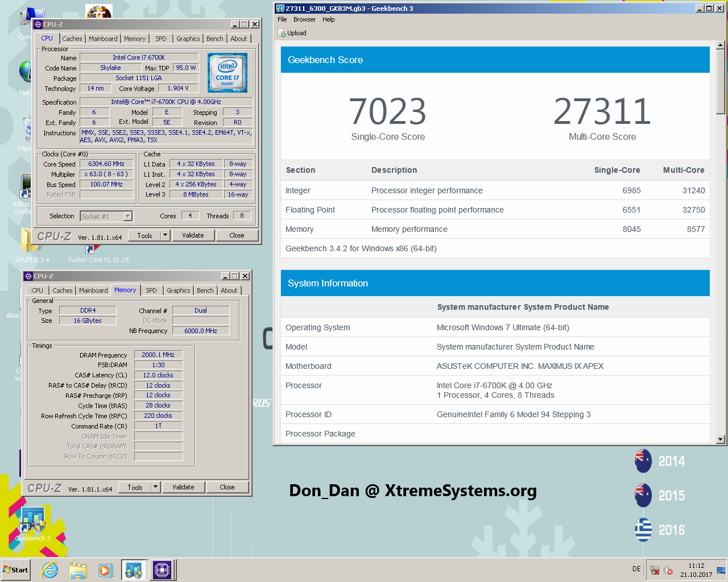Switch to Mainboard tab in top CPU-Z
The height and width of the screenshot is (582, 728).
click(x=103, y=39)
